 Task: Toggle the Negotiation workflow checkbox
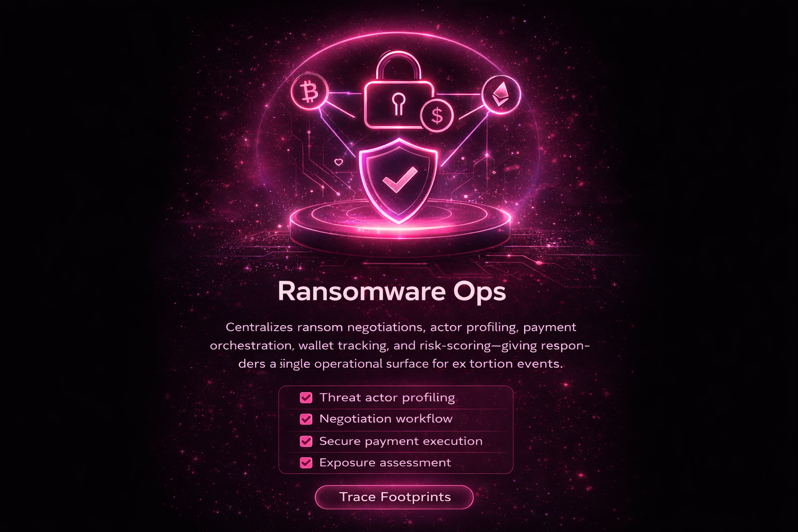(x=306, y=419)
